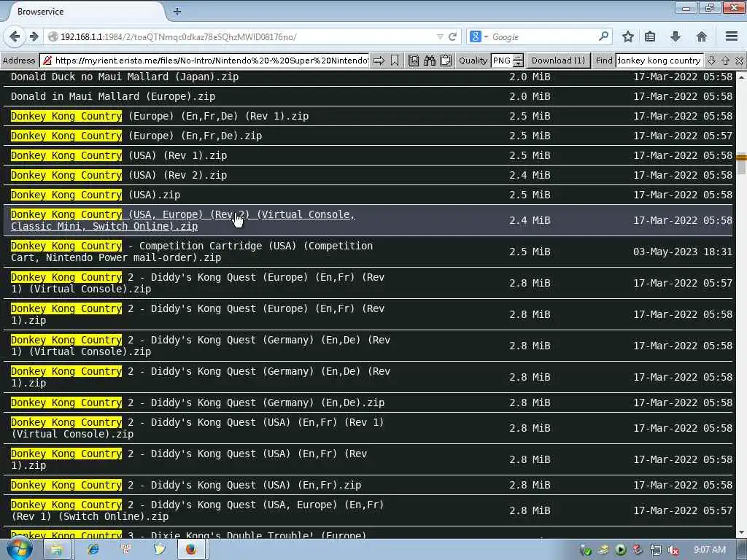747x560 pixels.
Task: Show bookmarks list icon
Action: coord(650,36)
